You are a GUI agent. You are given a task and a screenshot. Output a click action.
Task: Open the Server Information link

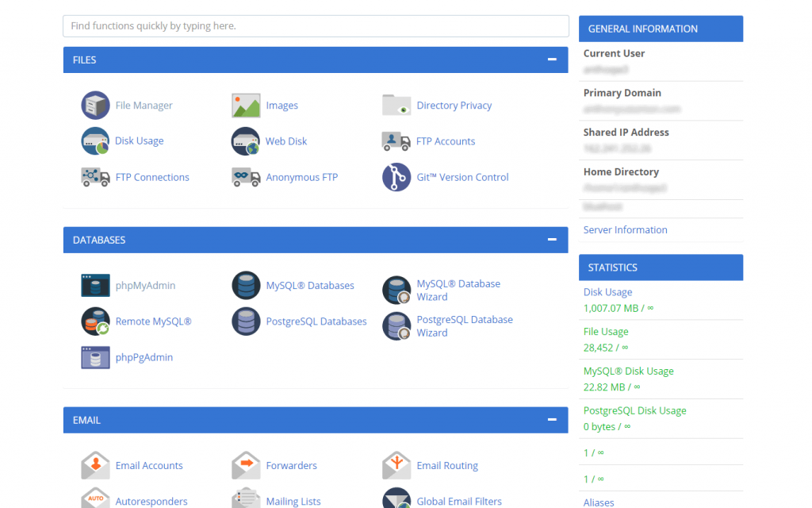625,230
